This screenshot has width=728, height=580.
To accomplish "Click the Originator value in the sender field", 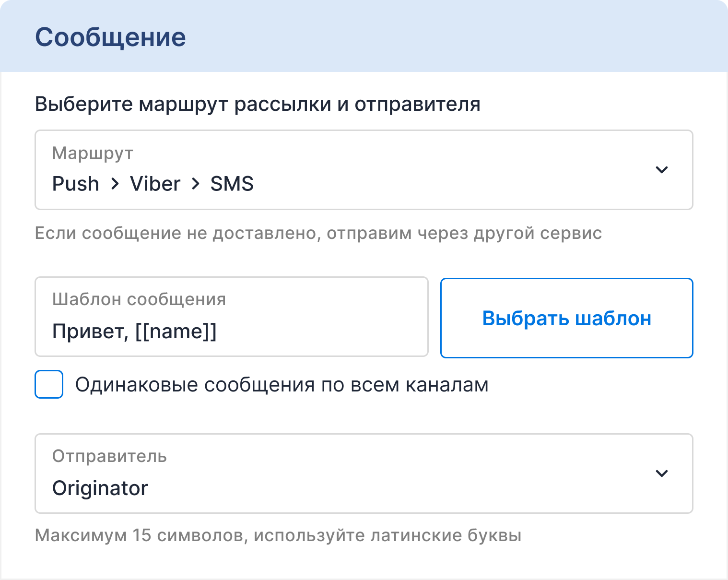I will click(x=100, y=488).
